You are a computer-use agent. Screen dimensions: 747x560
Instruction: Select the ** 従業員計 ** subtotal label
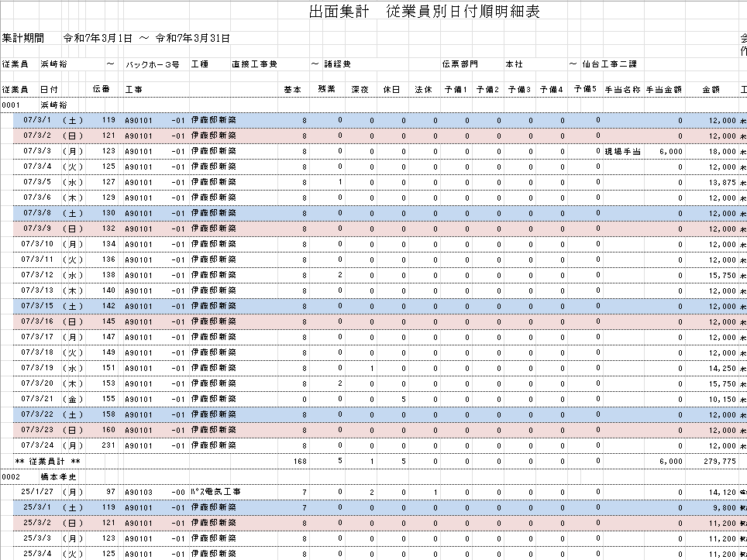point(47,461)
